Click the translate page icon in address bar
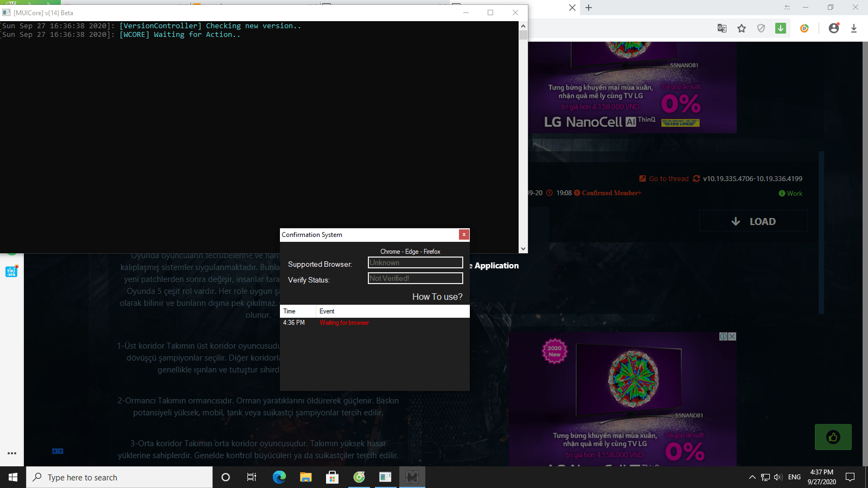868x488 pixels. (x=722, y=28)
